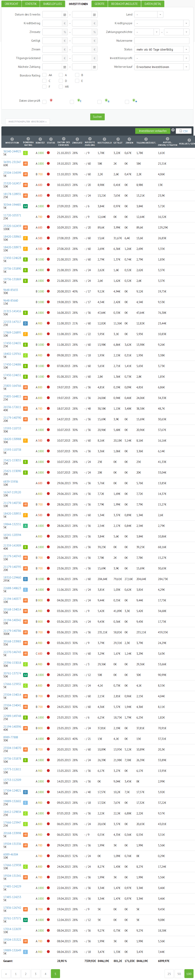Open calendar for Nächste Zahlung end date
195x980 pixels.
(94, 67)
